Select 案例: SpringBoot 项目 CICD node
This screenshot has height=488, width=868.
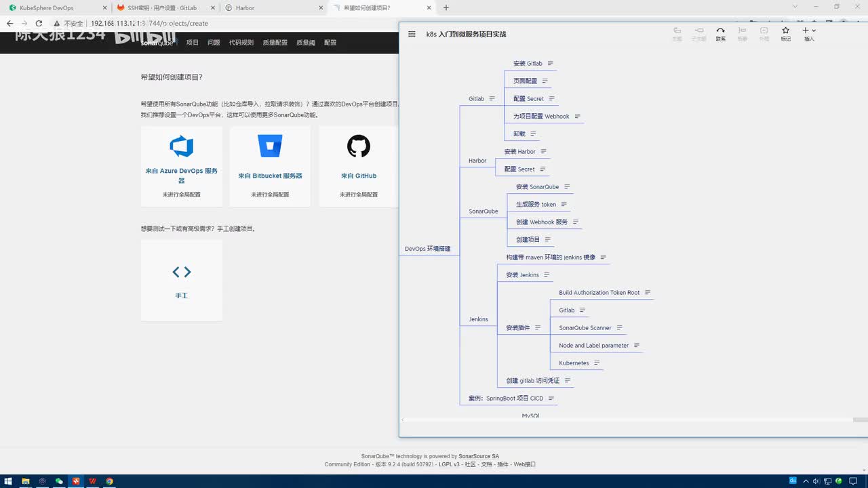pyautogui.click(x=506, y=398)
